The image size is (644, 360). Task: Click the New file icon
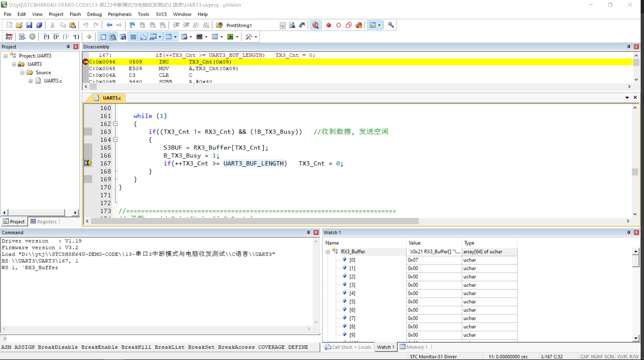click(x=9, y=25)
